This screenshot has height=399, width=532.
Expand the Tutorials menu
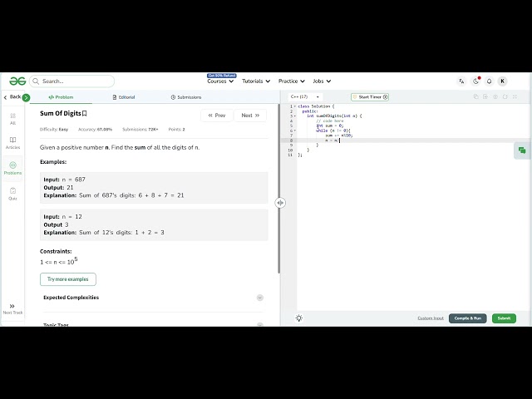click(x=256, y=81)
